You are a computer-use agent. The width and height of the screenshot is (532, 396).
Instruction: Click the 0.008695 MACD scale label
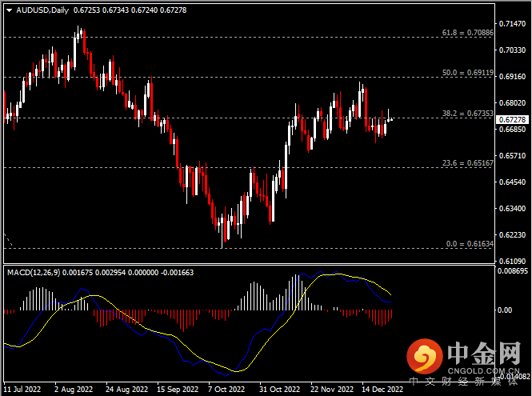coord(512,273)
